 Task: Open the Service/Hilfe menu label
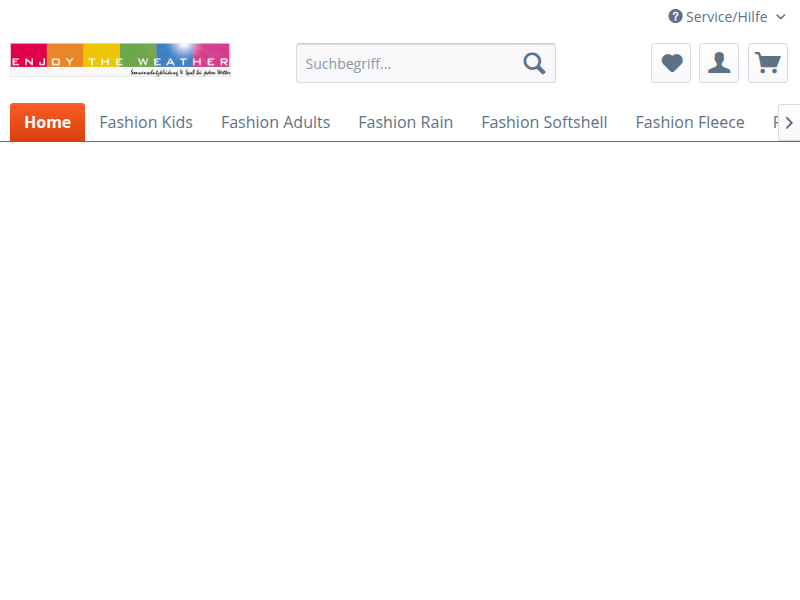[726, 17]
